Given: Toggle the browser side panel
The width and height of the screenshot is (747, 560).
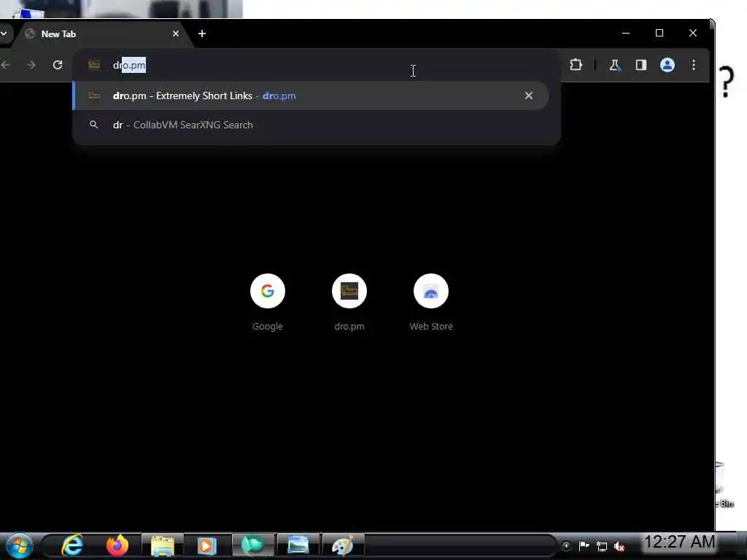Looking at the screenshot, I should point(640,65).
